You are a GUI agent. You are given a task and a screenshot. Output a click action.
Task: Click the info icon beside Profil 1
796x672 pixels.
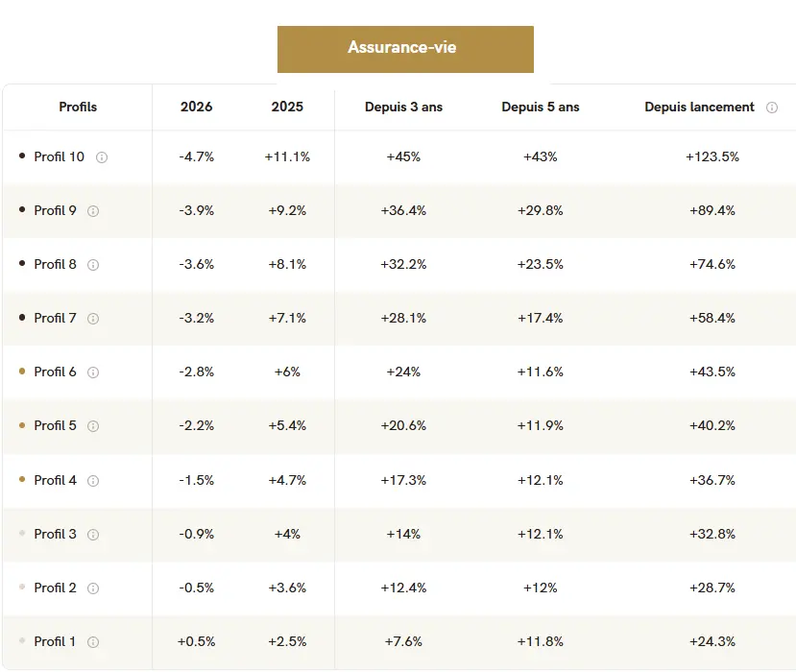click(93, 642)
